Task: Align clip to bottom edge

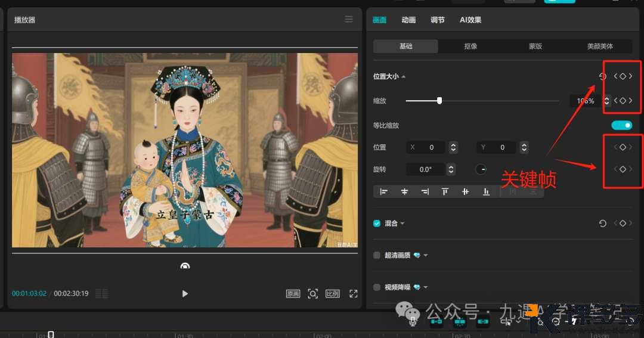Action: [486, 191]
